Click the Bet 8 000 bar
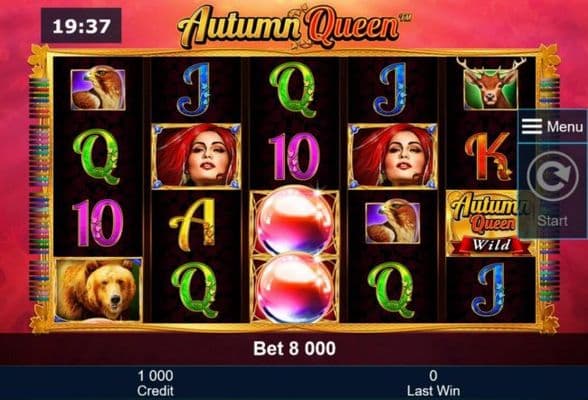The image size is (588, 400). tap(294, 349)
